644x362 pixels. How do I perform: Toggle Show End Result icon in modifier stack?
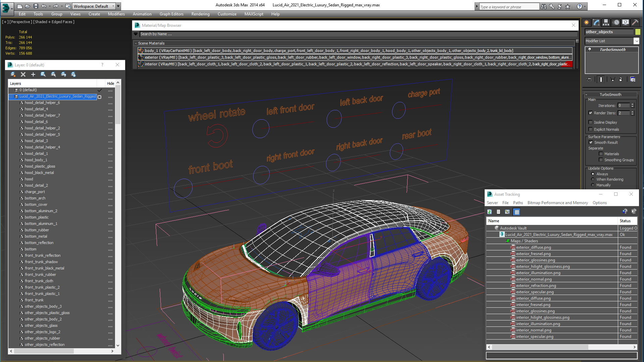coord(601,79)
